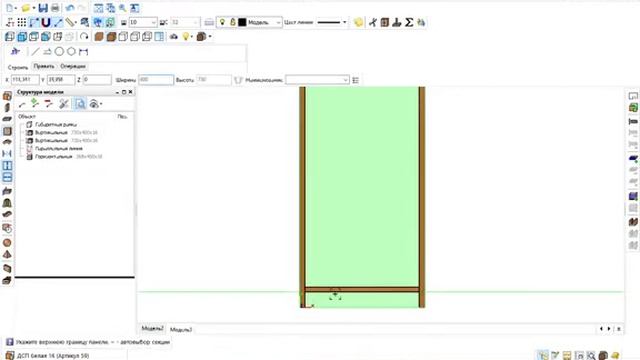This screenshot has height=360, width=640.
Task: Open the Наименование combo box
Action: click(x=317, y=80)
